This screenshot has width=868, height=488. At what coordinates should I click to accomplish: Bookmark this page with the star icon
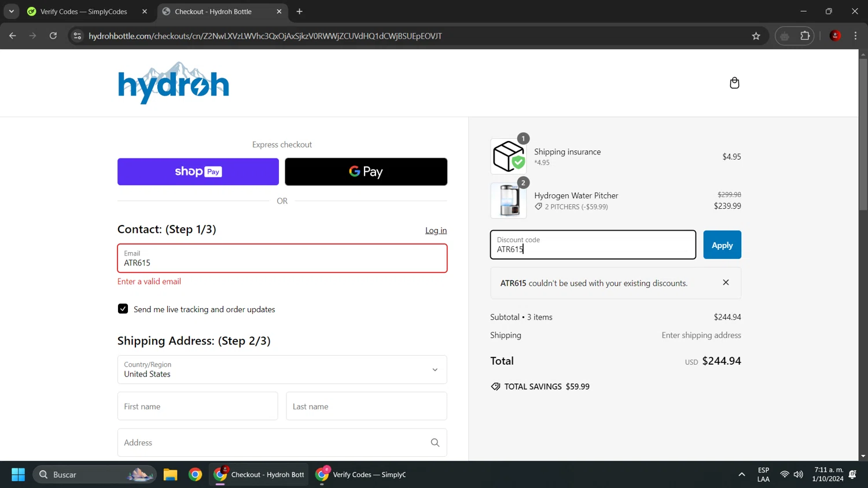pyautogui.click(x=756, y=36)
